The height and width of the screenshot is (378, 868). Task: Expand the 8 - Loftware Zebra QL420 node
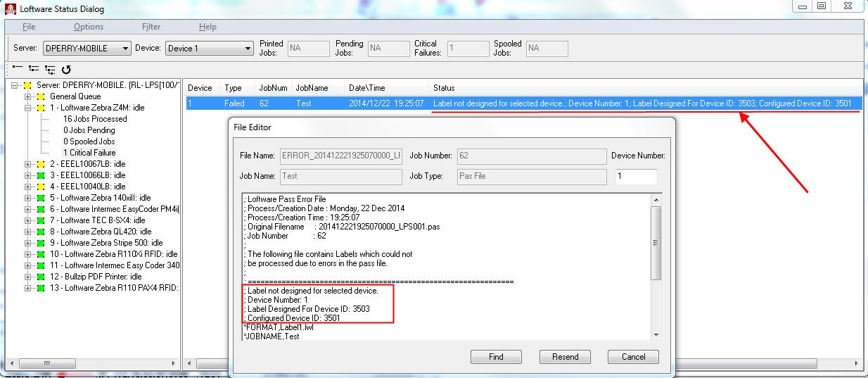click(28, 232)
